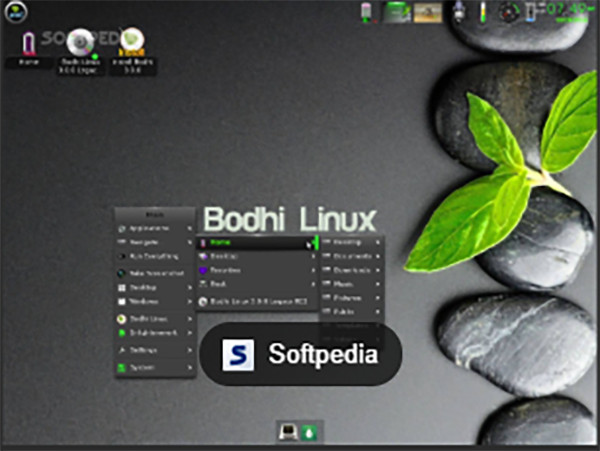This screenshot has height=451, width=600.
Task: Click the Pictures folder icon
Action: (x=326, y=298)
